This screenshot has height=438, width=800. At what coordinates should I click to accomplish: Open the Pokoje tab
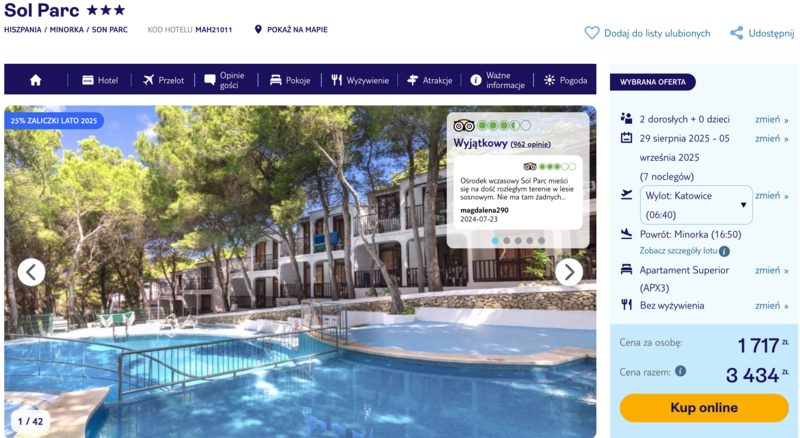coord(290,80)
